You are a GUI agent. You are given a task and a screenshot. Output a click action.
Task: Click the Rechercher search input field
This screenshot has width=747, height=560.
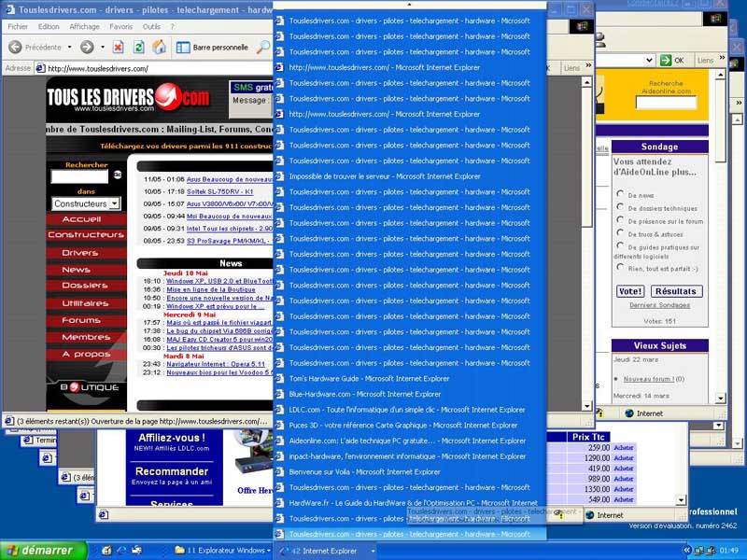79,176
